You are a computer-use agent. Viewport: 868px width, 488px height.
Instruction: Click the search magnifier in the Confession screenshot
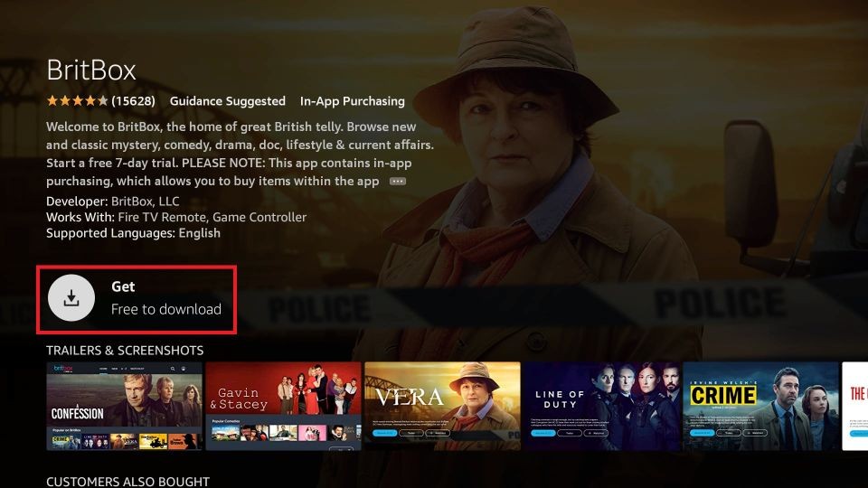click(x=173, y=369)
